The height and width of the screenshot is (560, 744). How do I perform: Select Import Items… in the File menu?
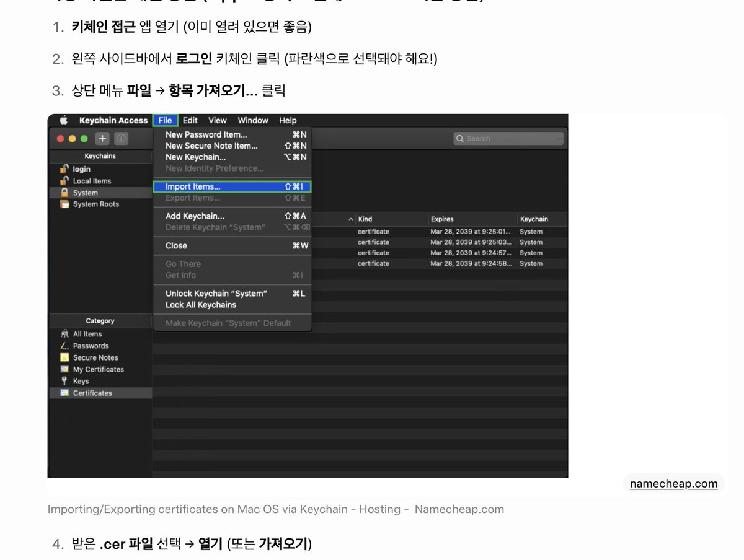[x=232, y=186]
